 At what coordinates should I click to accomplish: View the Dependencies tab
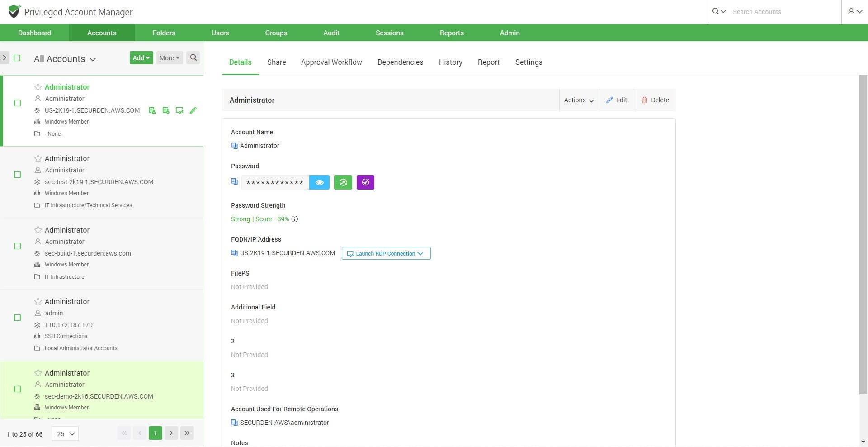401,62
